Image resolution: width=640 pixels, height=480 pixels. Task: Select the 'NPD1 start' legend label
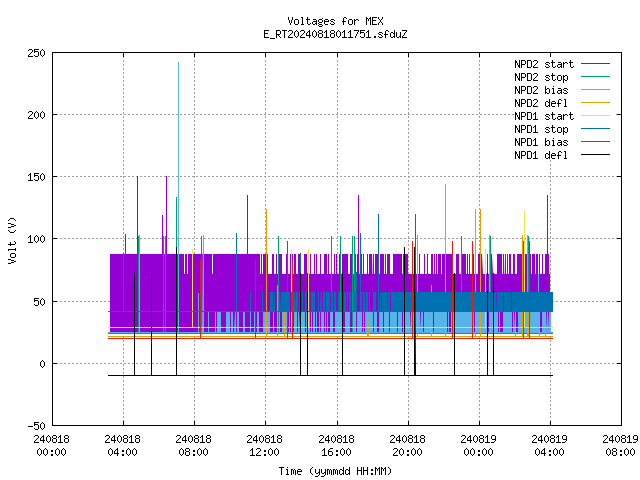[544, 116]
